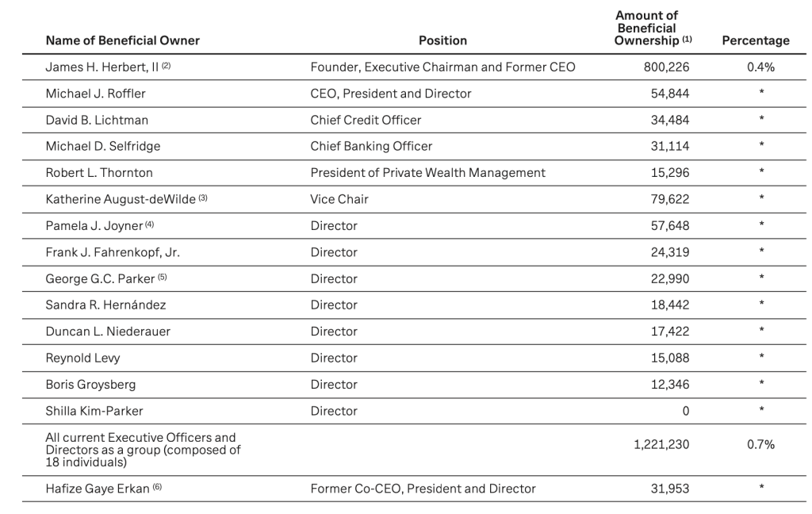Select the 'Vice Chair' position cell
This screenshot has height=514, width=812.
(x=339, y=199)
